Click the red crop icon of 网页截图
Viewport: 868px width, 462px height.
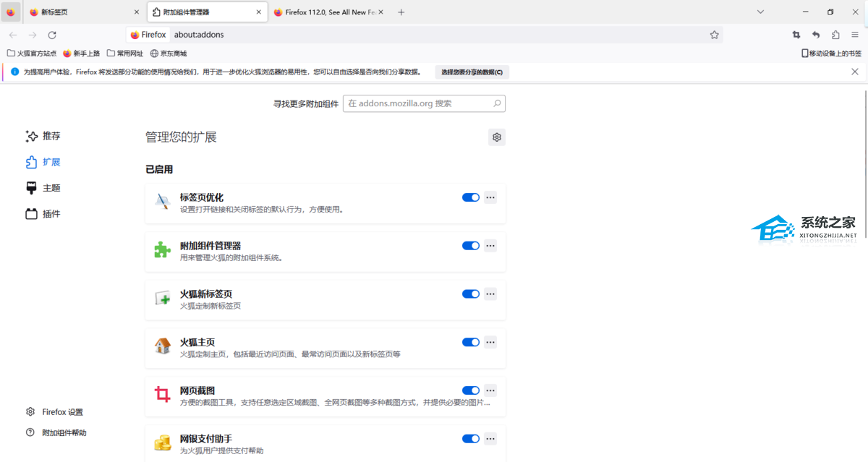coord(162,395)
